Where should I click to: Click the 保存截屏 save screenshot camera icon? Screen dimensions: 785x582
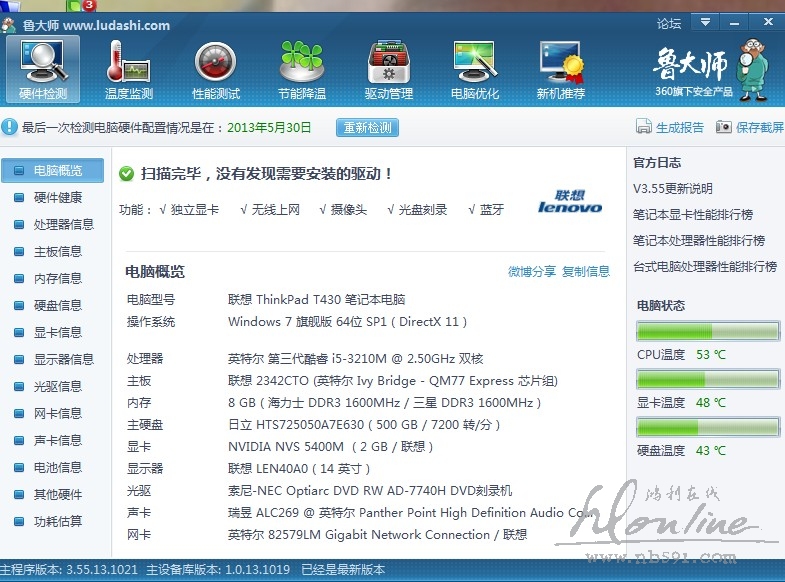(723, 127)
